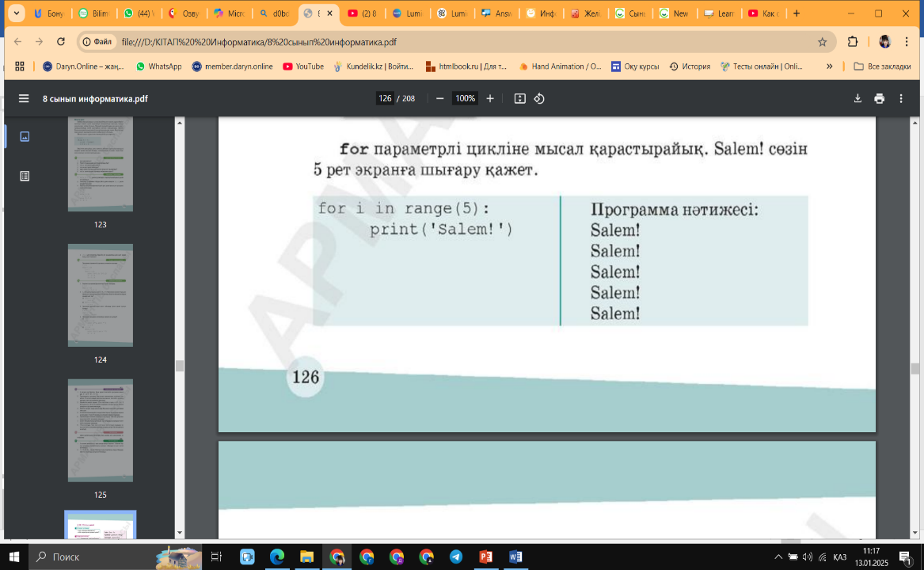
Task: Go forward in browser history
Action: [x=39, y=42]
